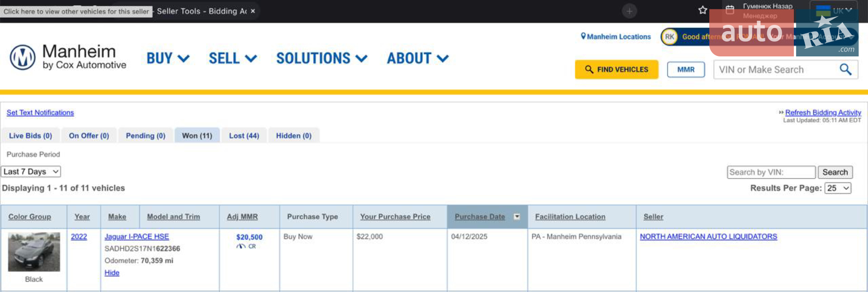Hide the Jaguar I-PACE vehicle row
The image size is (868, 292).
click(112, 273)
